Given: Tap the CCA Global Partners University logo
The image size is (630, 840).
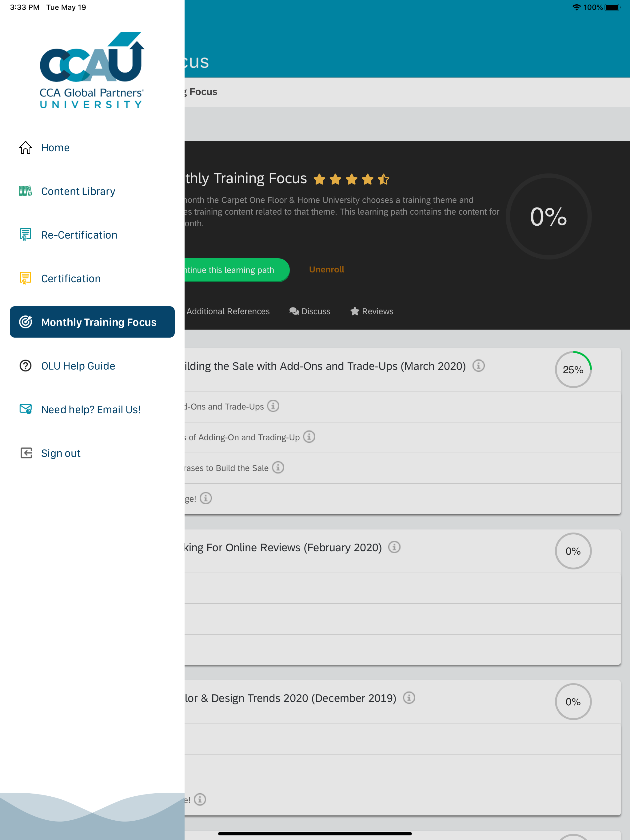Looking at the screenshot, I should pyautogui.click(x=92, y=71).
